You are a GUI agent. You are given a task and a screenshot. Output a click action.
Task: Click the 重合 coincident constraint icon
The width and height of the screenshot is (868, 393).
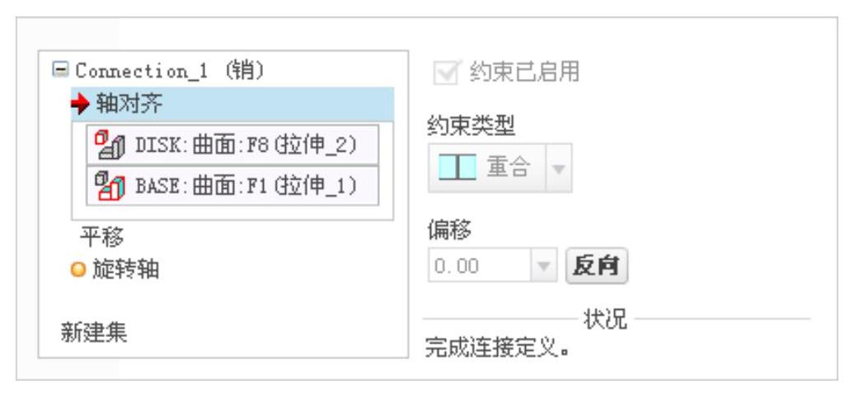pyautogui.click(x=457, y=167)
